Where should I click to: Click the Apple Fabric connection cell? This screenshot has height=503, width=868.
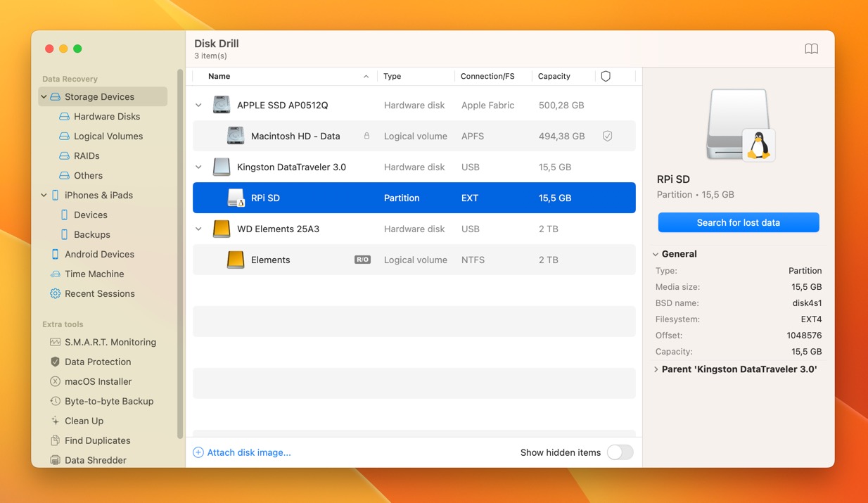[487, 106]
